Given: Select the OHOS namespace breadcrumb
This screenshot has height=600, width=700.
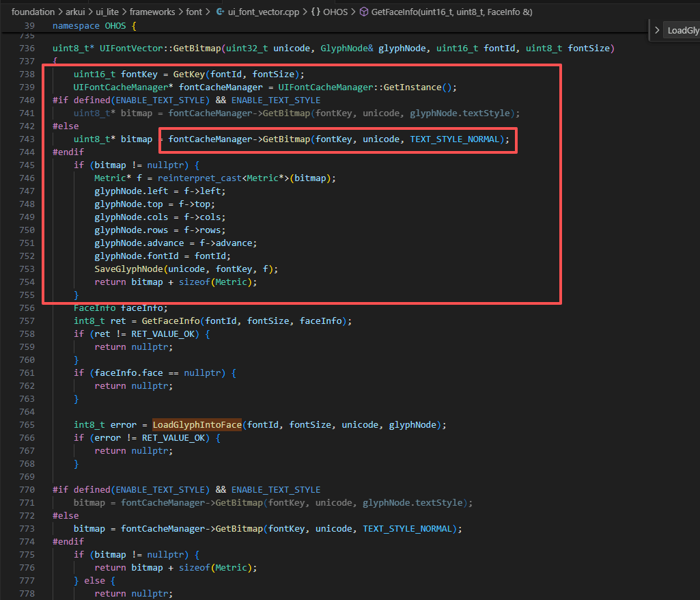Looking at the screenshot, I should click(335, 12).
